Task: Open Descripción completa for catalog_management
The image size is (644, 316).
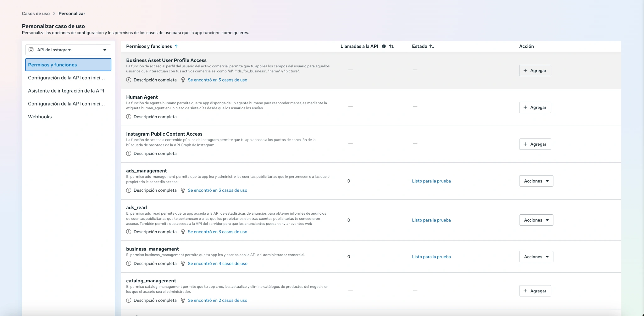Action: coord(155,300)
